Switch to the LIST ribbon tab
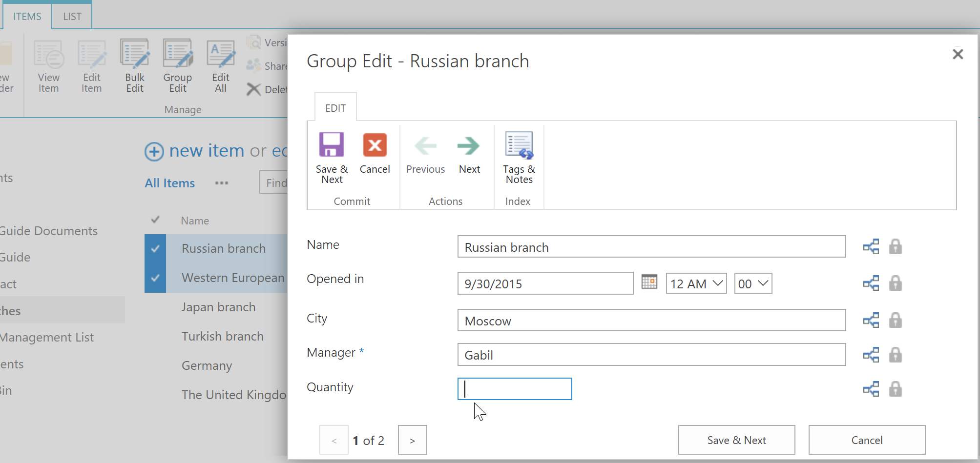The height and width of the screenshot is (463, 980). (72, 17)
